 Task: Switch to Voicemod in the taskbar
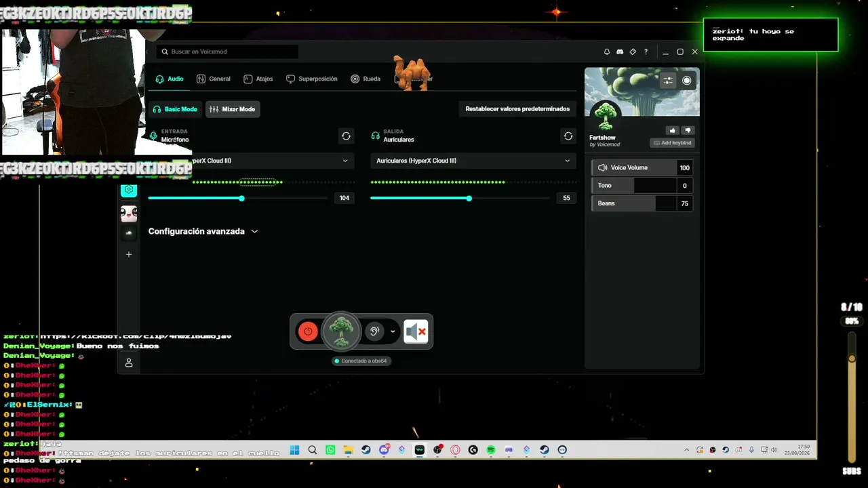420,450
